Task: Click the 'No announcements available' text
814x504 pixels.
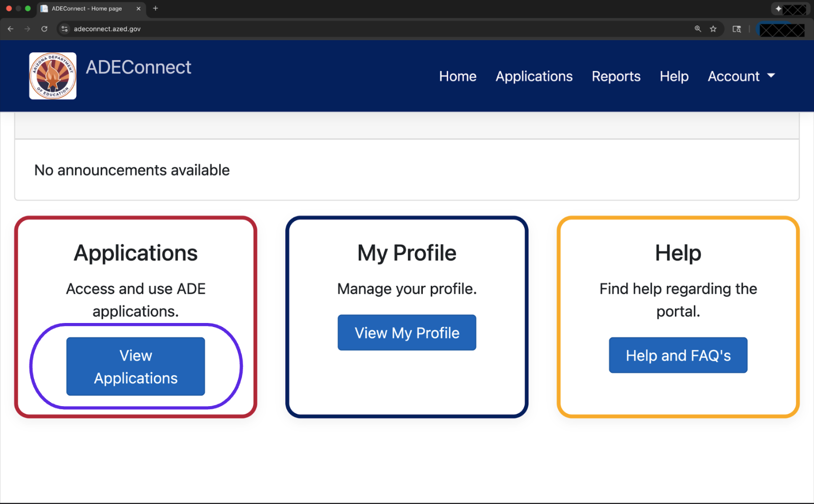Action: click(x=132, y=170)
